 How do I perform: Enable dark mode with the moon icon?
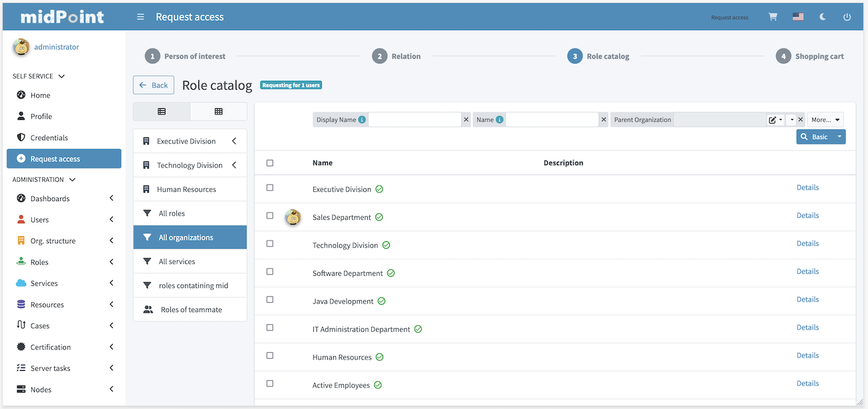tap(822, 16)
